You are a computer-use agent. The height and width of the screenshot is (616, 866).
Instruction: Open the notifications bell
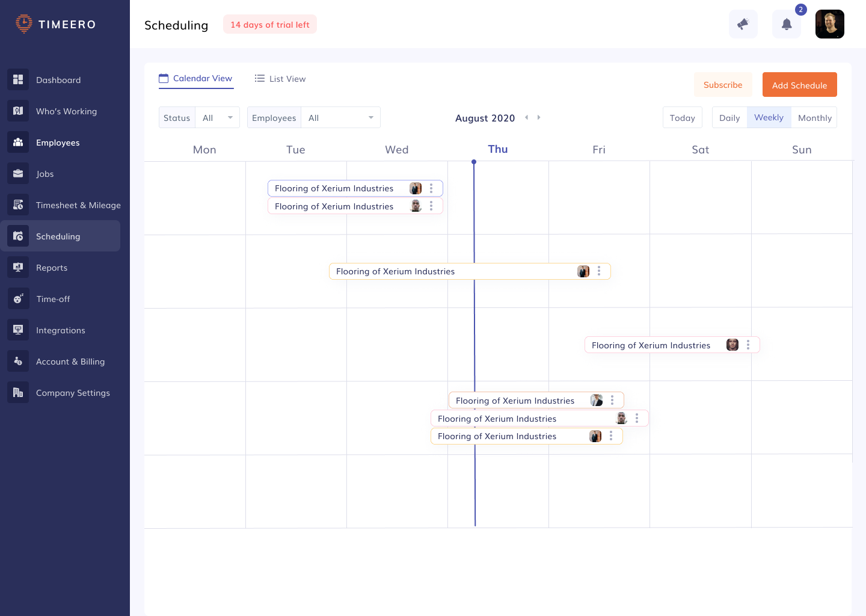[x=787, y=24]
